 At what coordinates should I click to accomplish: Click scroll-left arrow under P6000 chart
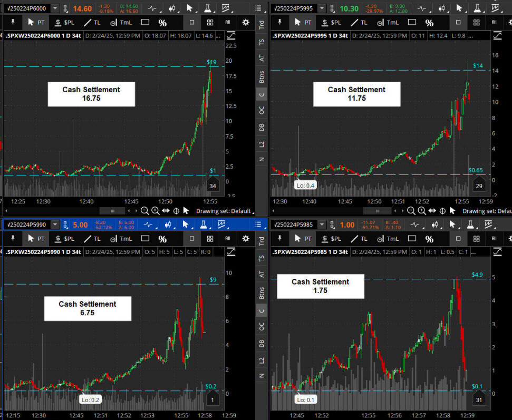coord(6,211)
